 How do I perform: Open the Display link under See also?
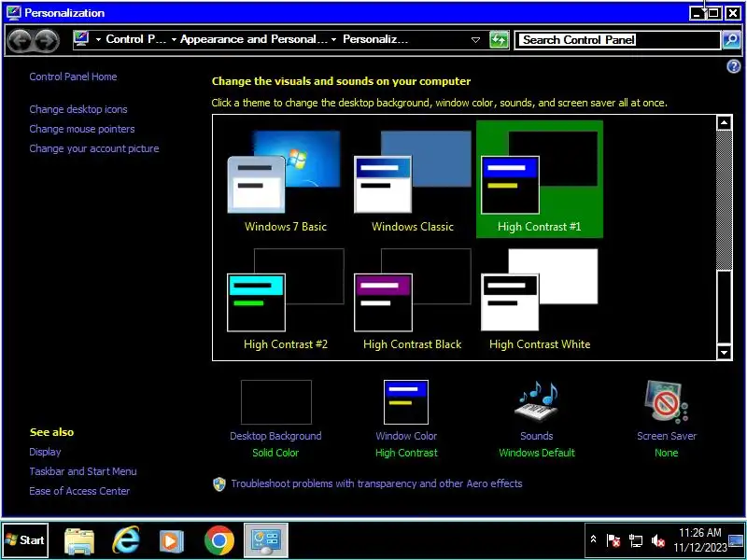[45, 452]
